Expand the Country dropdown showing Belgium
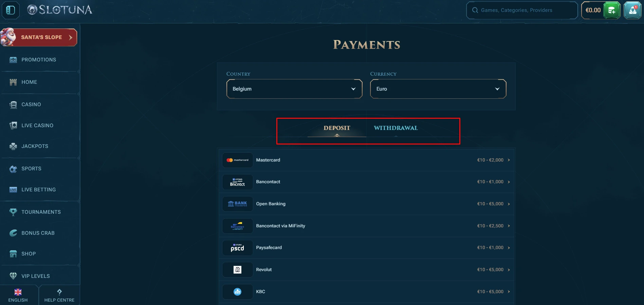 [x=294, y=89]
